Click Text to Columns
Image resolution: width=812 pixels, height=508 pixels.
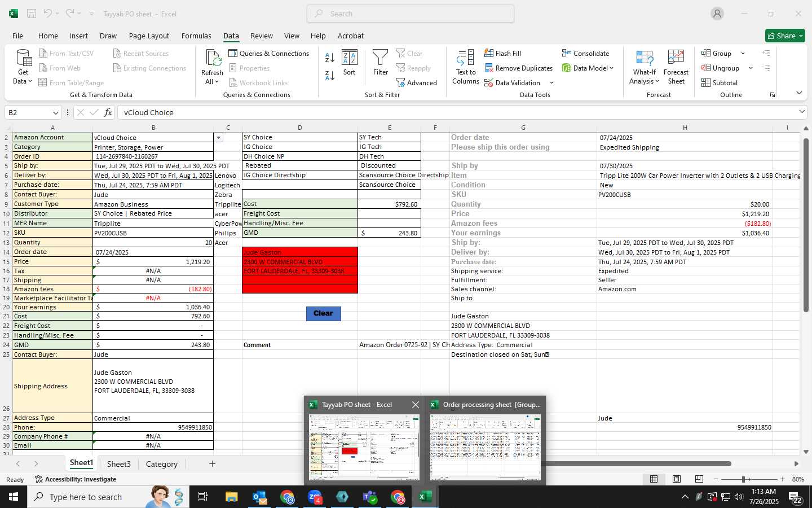466,67
